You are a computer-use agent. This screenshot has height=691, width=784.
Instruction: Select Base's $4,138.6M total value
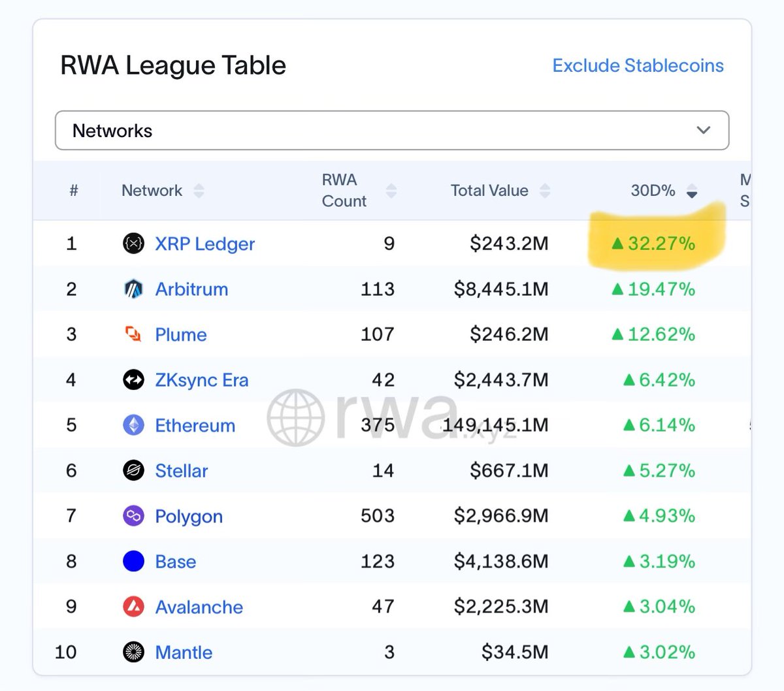pos(501,561)
